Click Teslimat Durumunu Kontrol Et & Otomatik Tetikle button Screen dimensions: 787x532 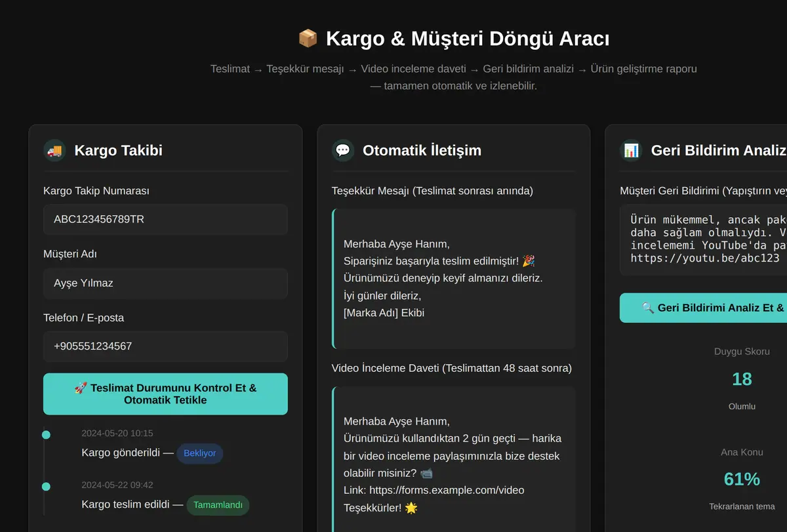point(165,394)
